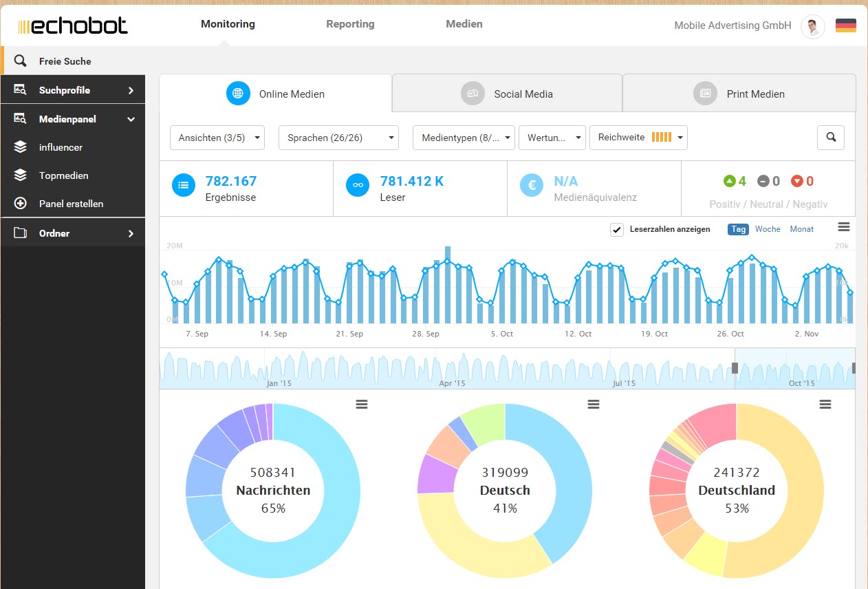This screenshot has height=589, width=868.
Task: Click Panel erstellen in the sidebar
Action: click(71, 204)
